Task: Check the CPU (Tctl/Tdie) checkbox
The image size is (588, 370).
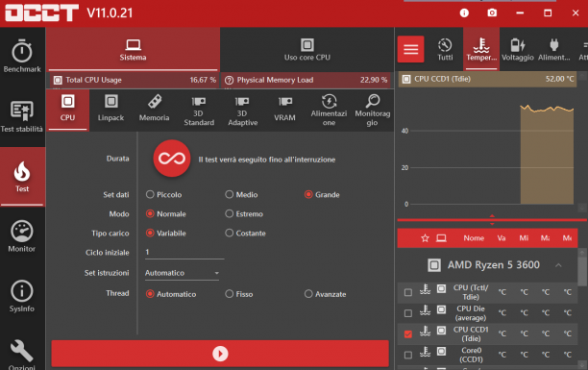Action: (408, 292)
